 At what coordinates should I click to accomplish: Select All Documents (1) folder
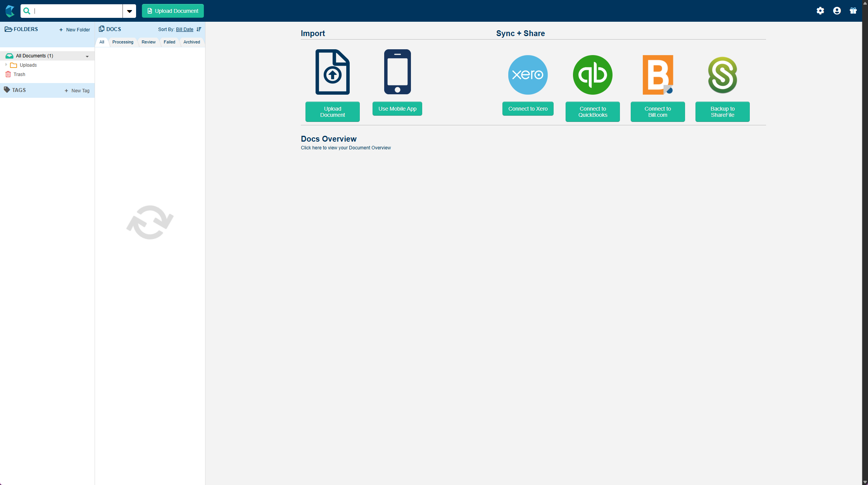pyautogui.click(x=47, y=56)
